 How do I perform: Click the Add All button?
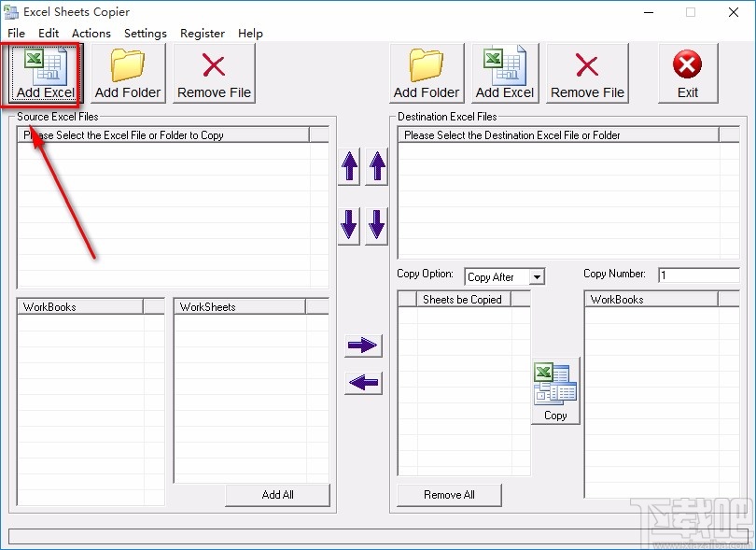point(277,495)
